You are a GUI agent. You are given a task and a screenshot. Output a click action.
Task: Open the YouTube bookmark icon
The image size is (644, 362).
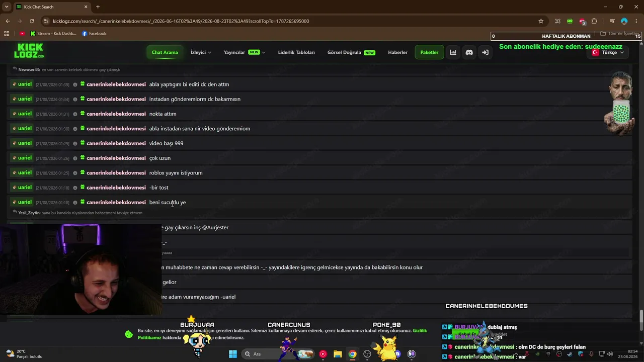(x=22, y=34)
